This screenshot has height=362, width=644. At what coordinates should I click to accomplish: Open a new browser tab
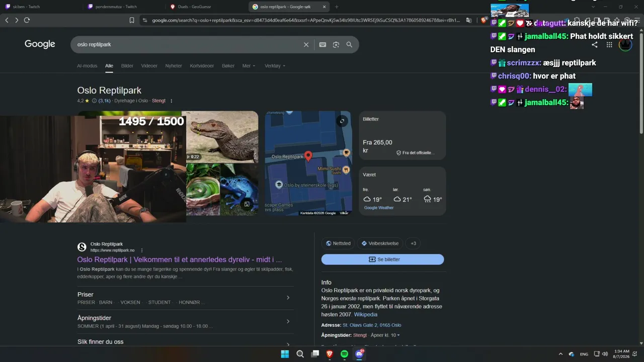click(337, 7)
